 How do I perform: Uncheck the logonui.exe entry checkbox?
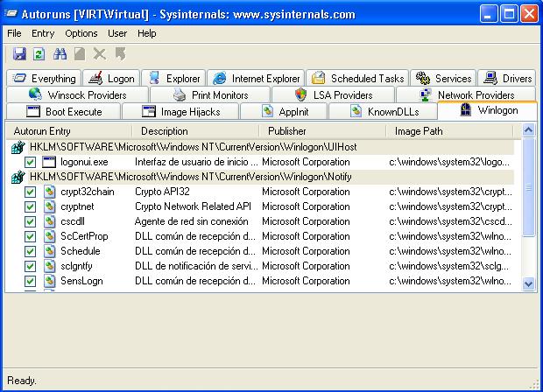coord(30,162)
